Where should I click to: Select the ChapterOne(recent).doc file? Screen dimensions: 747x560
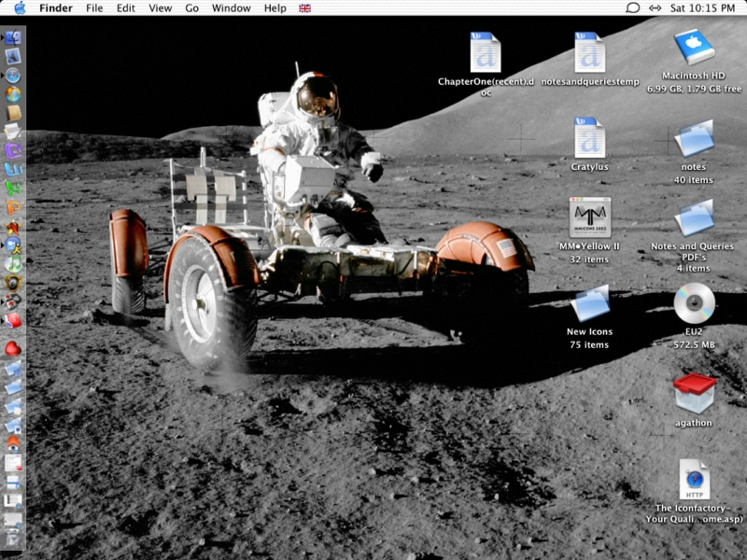coord(485,53)
